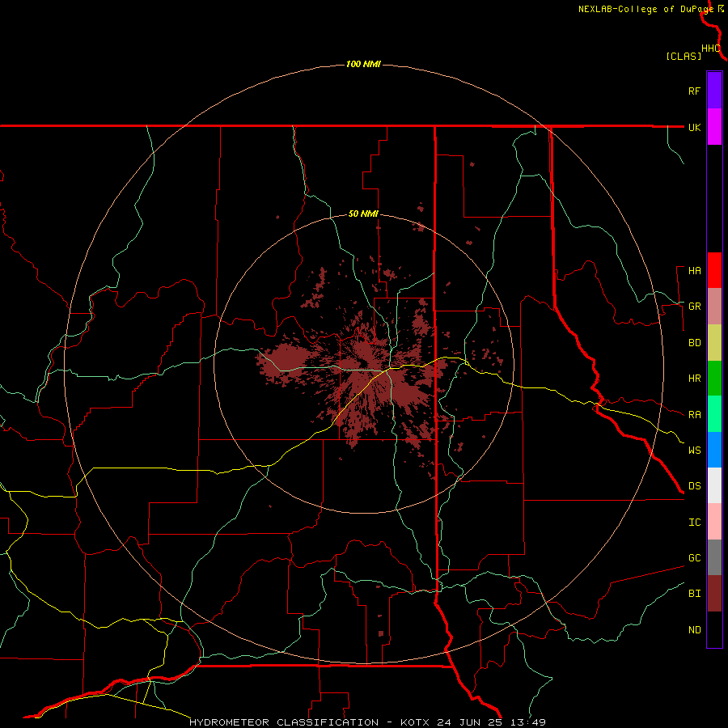The width and height of the screenshot is (728, 728).
Task: Click the HYDROMETEOR CLASSIFICATION title text
Action: pyautogui.click(x=284, y=722)
